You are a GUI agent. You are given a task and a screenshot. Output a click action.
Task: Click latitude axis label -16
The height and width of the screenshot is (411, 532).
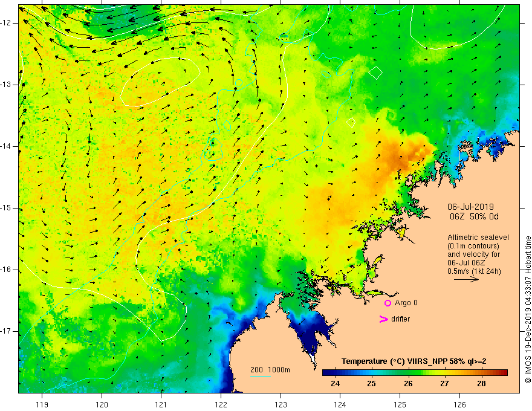point(6,270)
